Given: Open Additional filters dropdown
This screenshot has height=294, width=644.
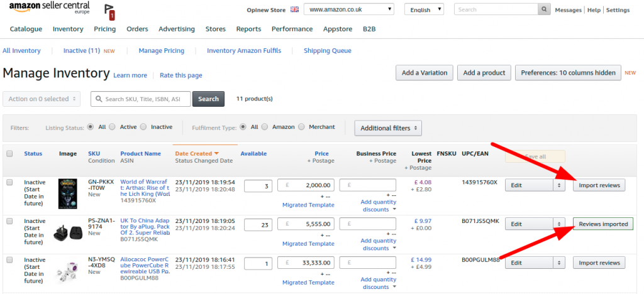Looking at the screenshot, I should (x=388, y=128).
